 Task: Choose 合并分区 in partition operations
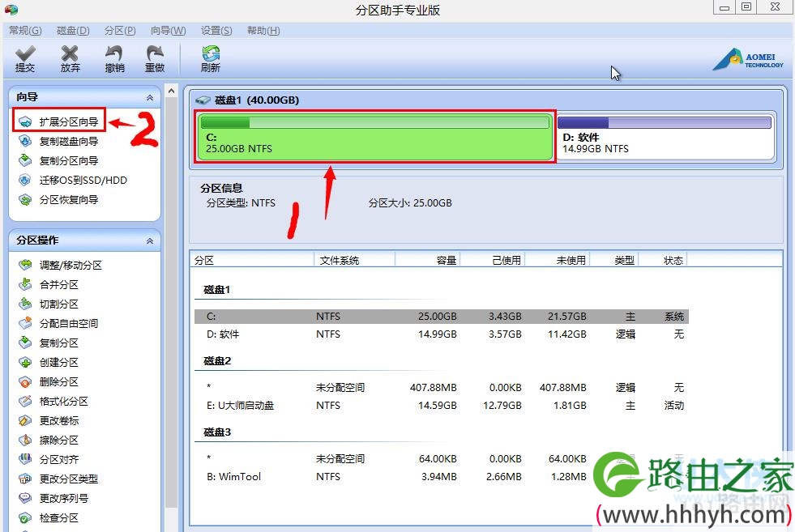(59, 285)
